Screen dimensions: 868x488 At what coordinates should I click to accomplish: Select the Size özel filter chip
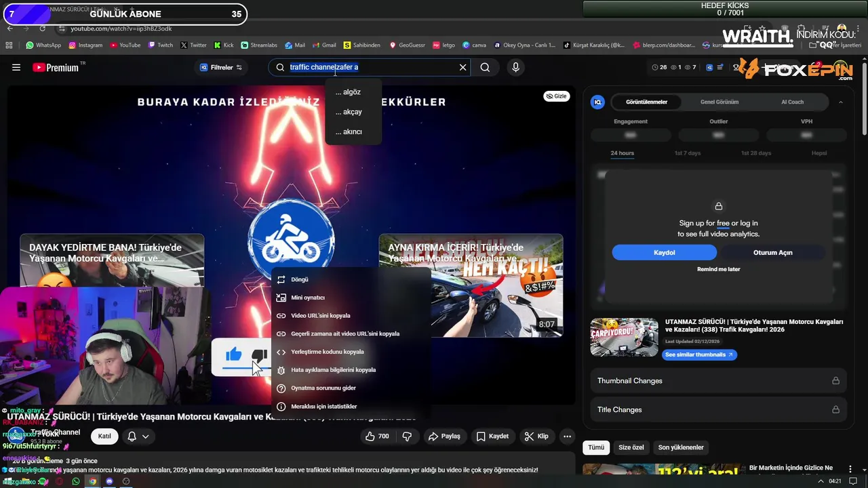pyautogui.click(x=631, y=447)
